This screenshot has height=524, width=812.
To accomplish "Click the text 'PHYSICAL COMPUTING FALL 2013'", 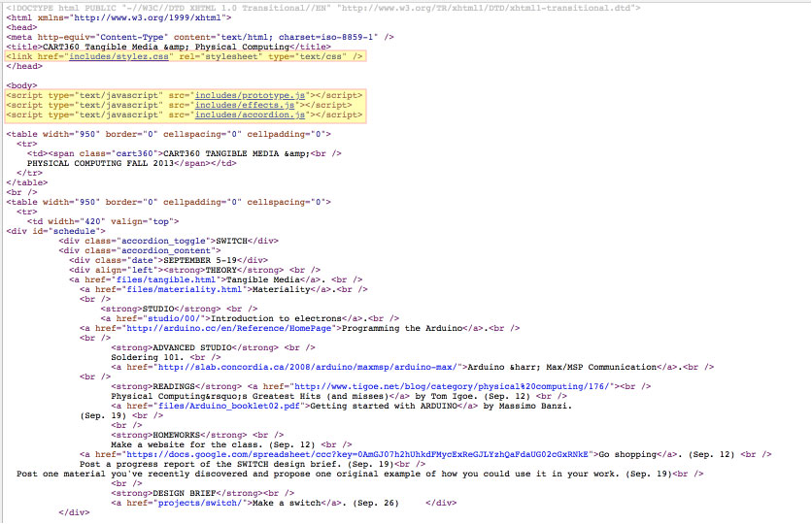I will click(100, 163).
